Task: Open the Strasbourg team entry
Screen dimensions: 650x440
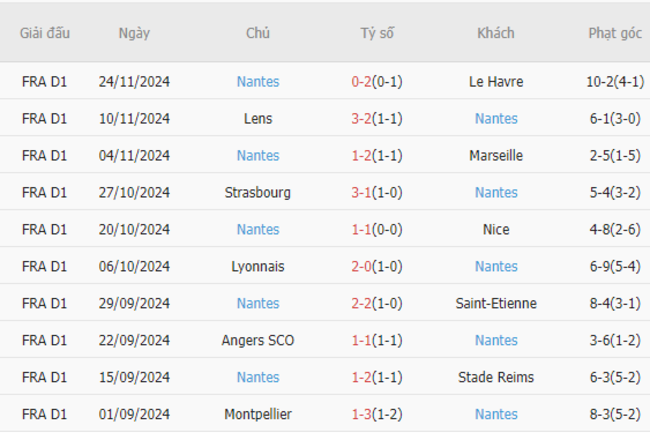Action: [257, 192]
